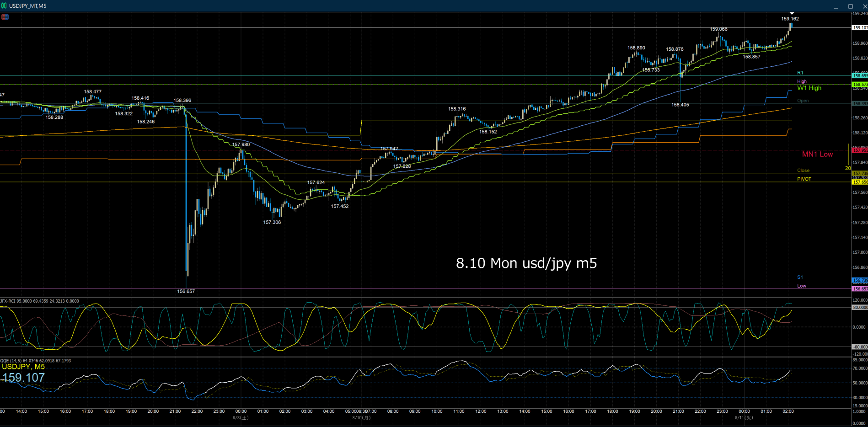
Task: Select the R1 resistance line label
Action: (x=800, y=73)
